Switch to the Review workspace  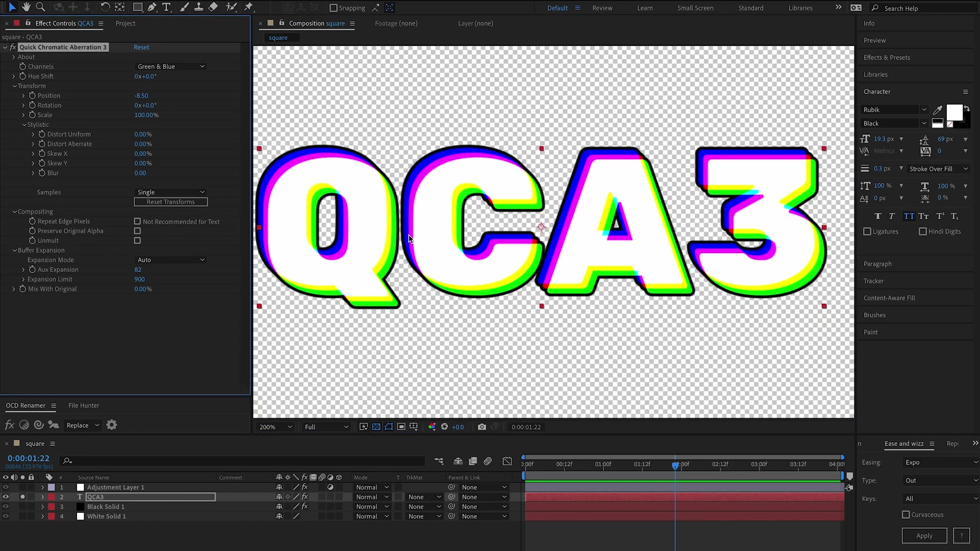[602, 8]
